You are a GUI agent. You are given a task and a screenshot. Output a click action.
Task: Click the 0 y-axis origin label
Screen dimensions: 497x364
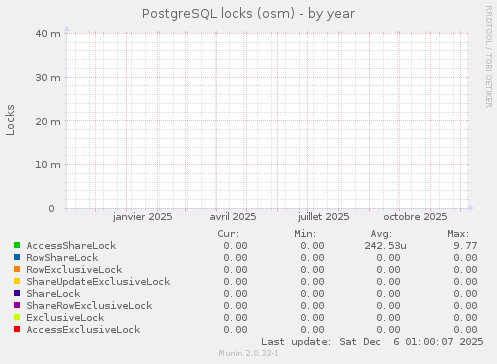pyautogui.click(x=51, y=209)
